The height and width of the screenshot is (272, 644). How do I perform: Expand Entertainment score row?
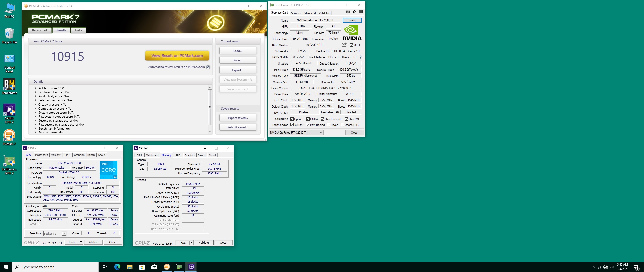36,100
